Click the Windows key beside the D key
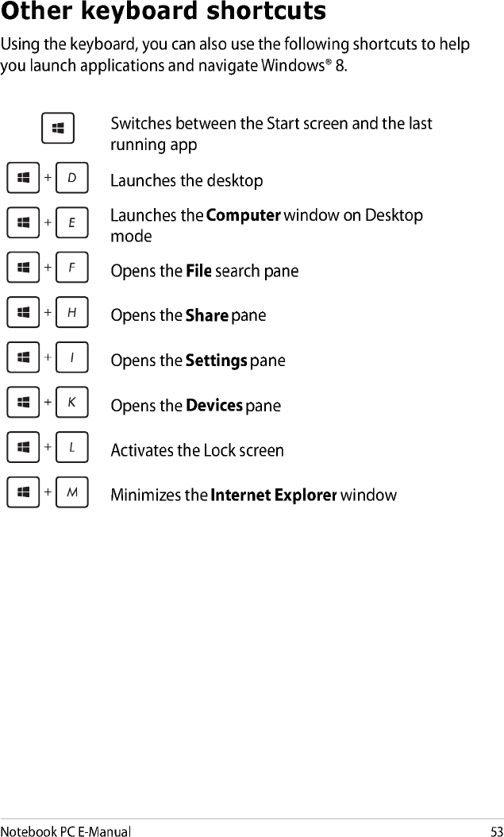 23,178
